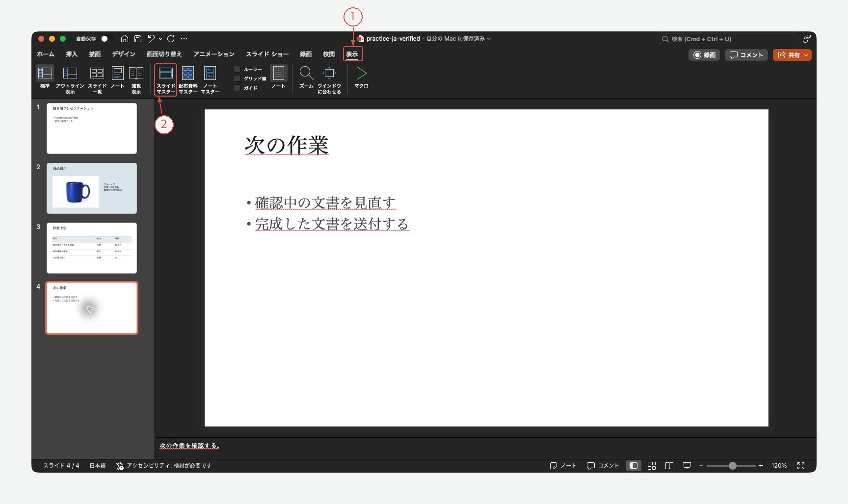Save the presentation with the disk icon
Image resolution: width=848 pixels, height=504 pixels.
pos(138,39)
